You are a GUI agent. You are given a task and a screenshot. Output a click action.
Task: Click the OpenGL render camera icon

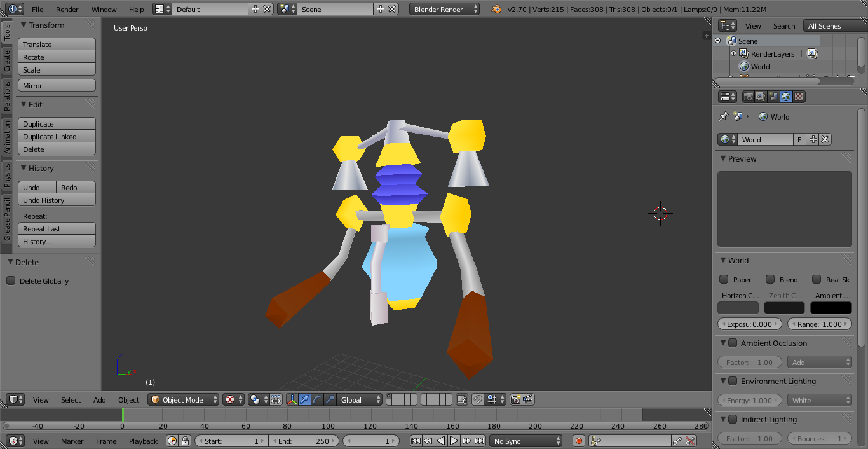click(515, 399)
